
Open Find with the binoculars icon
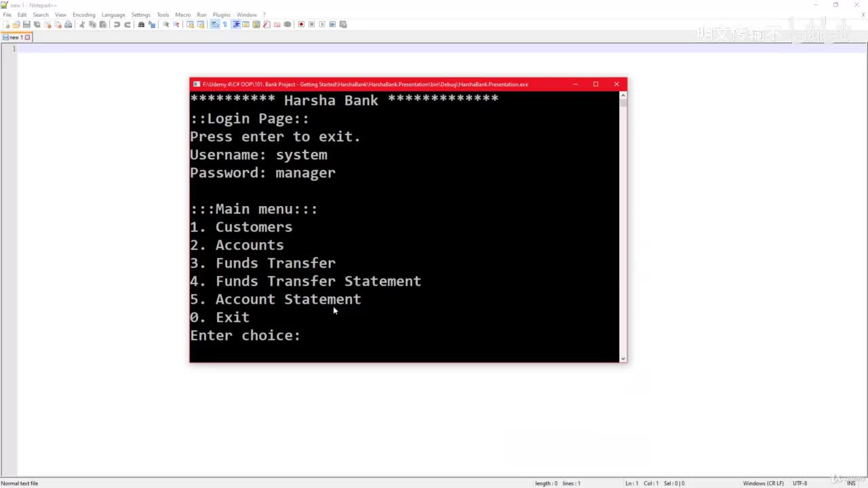coord(141,24)
